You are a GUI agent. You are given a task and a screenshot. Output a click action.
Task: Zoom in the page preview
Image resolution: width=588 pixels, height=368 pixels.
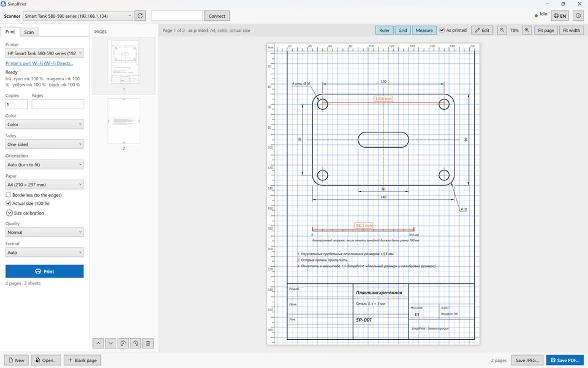[x=527, y=30]
